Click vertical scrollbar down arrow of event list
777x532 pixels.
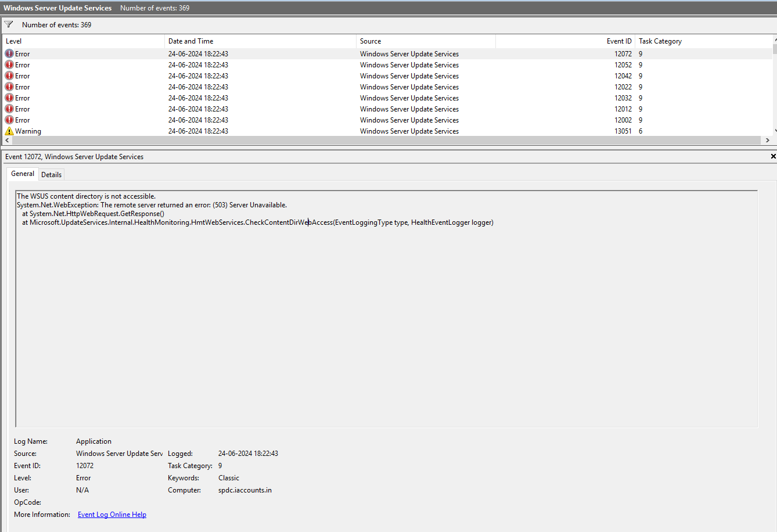coord(775,131)
